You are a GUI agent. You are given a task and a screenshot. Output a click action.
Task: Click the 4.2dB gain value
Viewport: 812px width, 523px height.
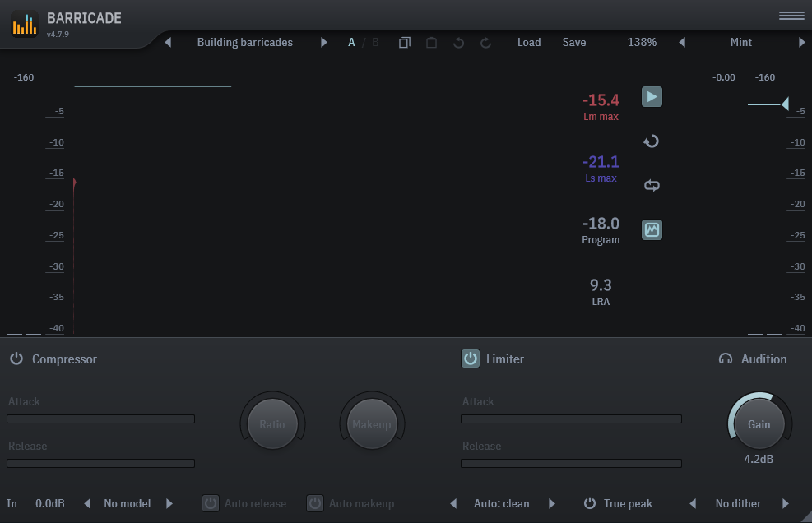click(759, 460)
